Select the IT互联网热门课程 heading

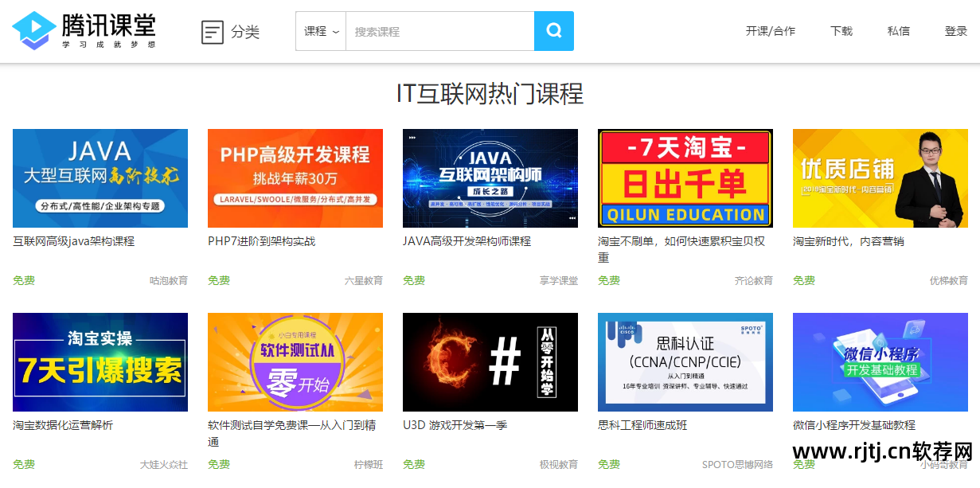(490, 95)
